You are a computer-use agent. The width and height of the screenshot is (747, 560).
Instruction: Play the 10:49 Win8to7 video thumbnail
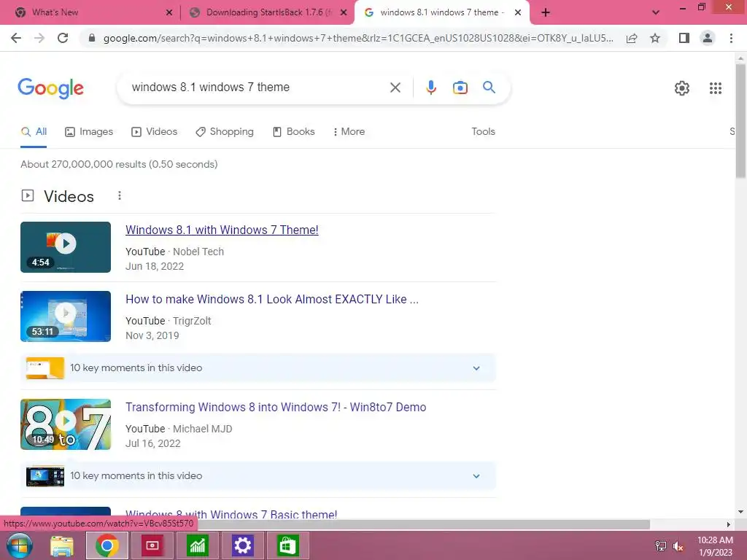tap(66, 424)
